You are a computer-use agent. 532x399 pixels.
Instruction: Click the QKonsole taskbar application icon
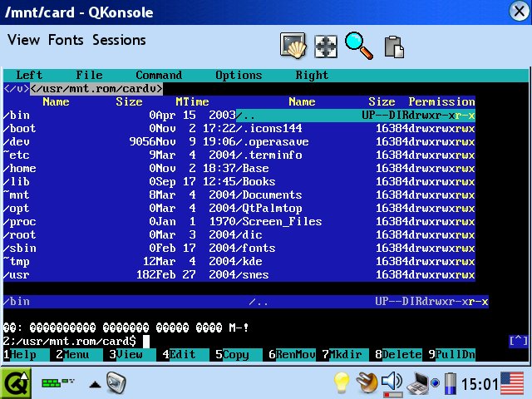click(x=116, y=382)
